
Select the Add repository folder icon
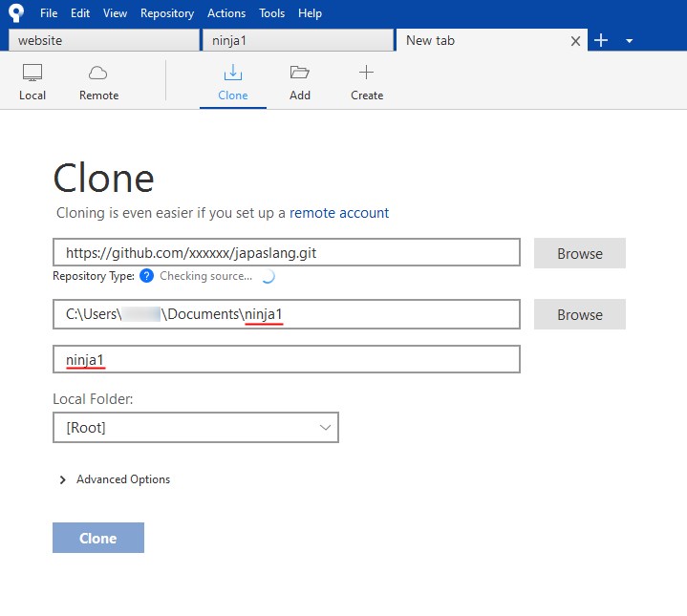coord(300,83)
